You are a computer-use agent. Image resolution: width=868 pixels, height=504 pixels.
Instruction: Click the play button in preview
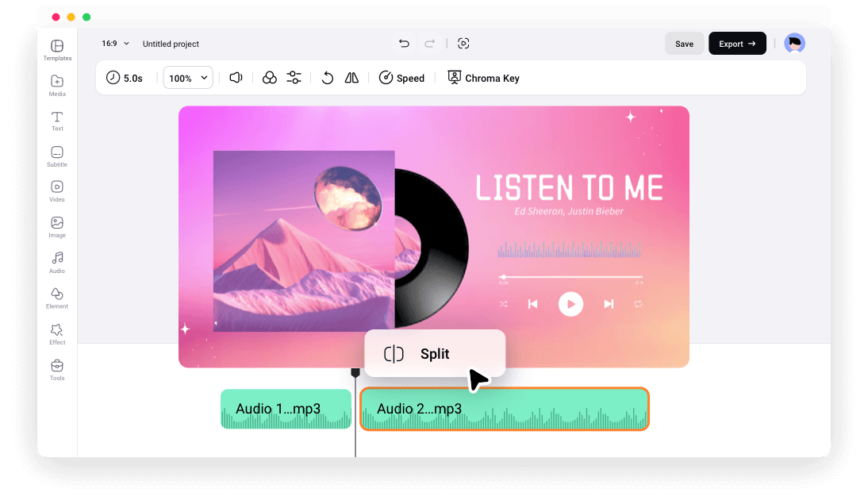tap(570, 304)
